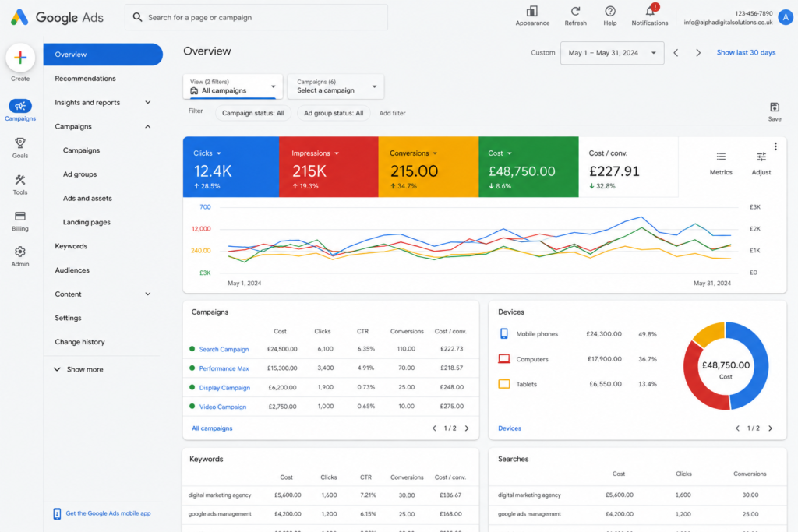This screenshot has width=798, height=532.
Task: Open the Admin gear icon
Action: tap(19, 252)
